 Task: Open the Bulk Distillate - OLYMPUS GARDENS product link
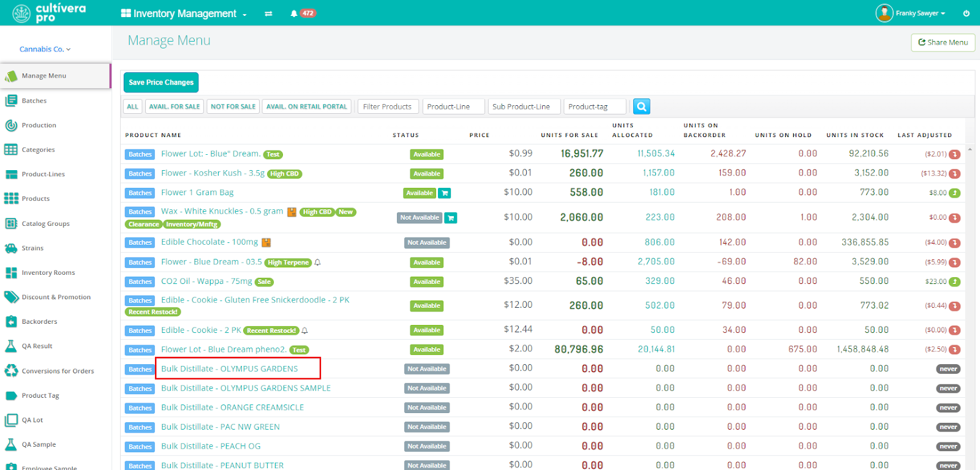230,368
